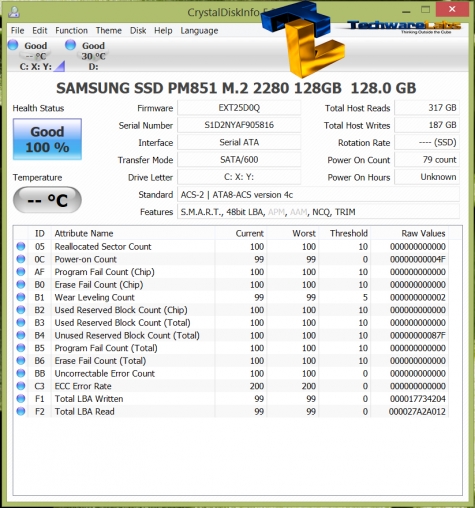
Task: Click the Interface Serial ATA field
Action: pyautogui.click(x=239, y=142)
